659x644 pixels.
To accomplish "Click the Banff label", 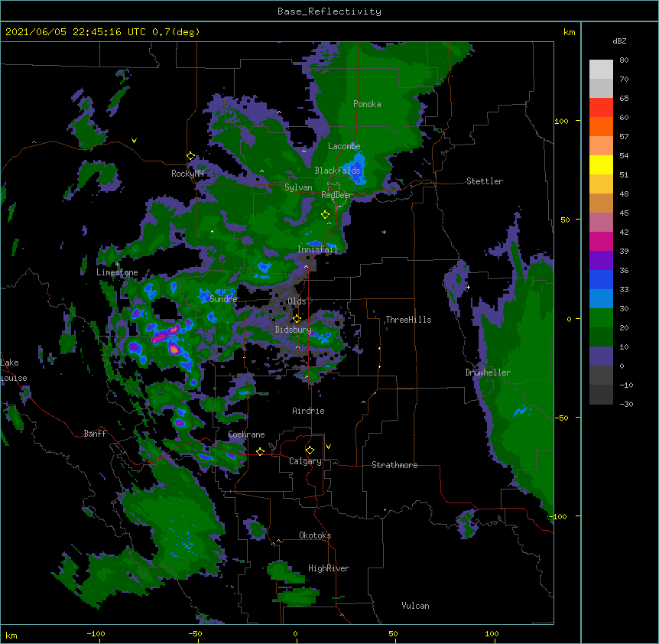I will click(95, 434).
